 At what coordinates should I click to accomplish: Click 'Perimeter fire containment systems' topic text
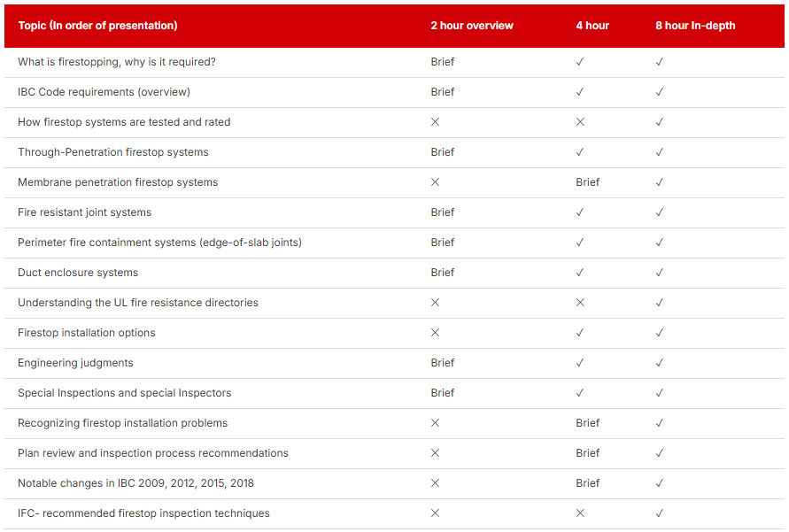(159, 243)
